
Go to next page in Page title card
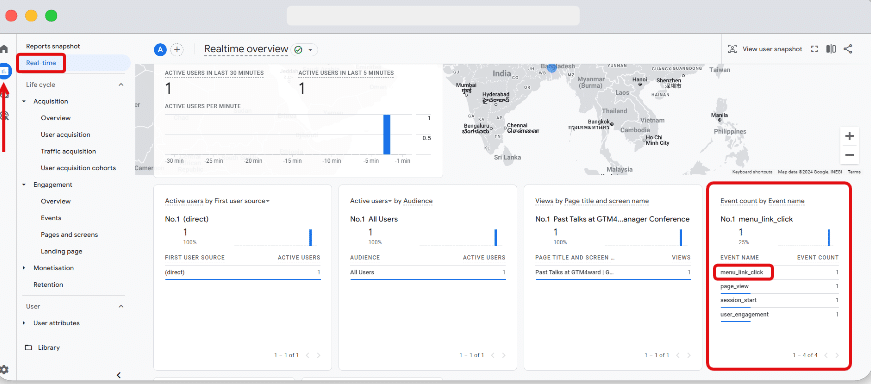[689, 355]
